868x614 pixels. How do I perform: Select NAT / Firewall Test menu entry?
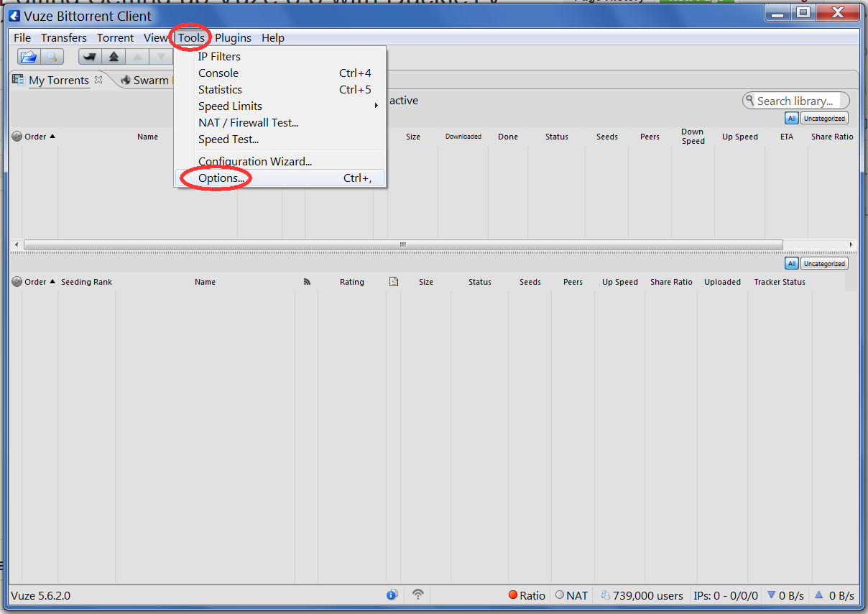(x=280, y=122)
